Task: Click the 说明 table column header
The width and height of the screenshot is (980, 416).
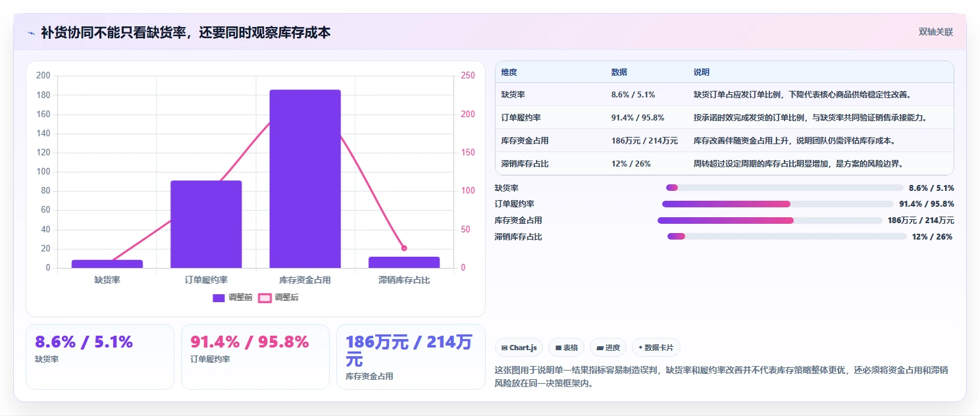Action: 702,72
